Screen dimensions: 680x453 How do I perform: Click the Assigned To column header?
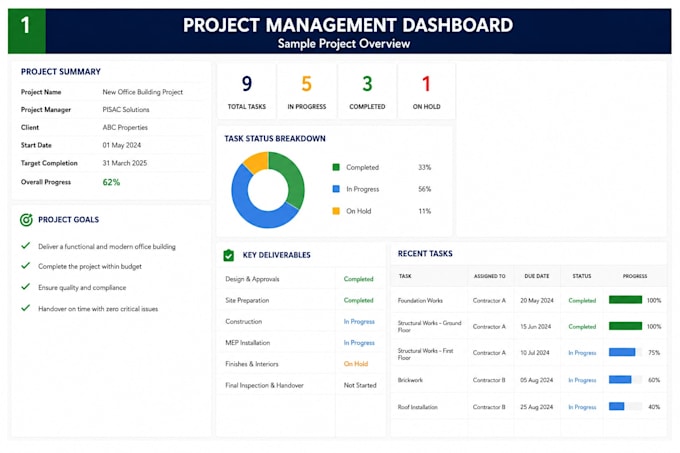tap(489, 276)
